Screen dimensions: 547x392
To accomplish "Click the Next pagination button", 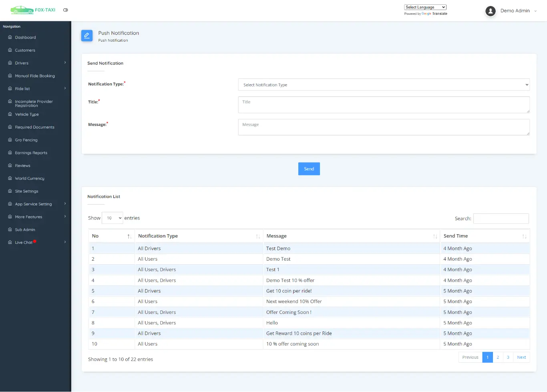I will pyautogui.click(x=521, y=357).
